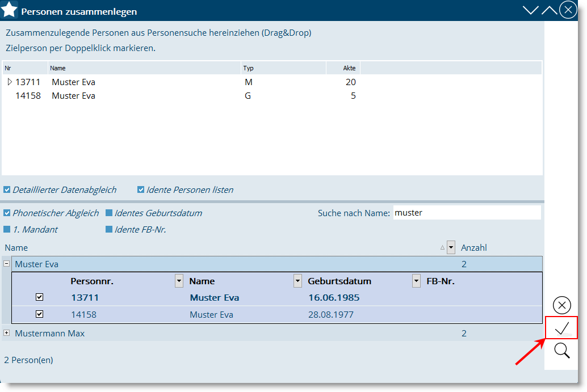Screen dimensions: 587x392
Task: Select person number 14158 in top list
Action: point(28,96)
